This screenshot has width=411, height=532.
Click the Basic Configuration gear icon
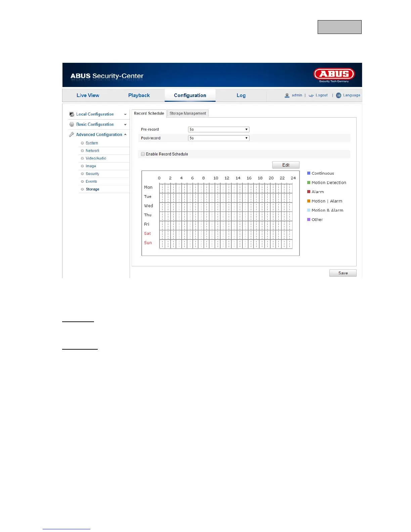coord(72,124)
